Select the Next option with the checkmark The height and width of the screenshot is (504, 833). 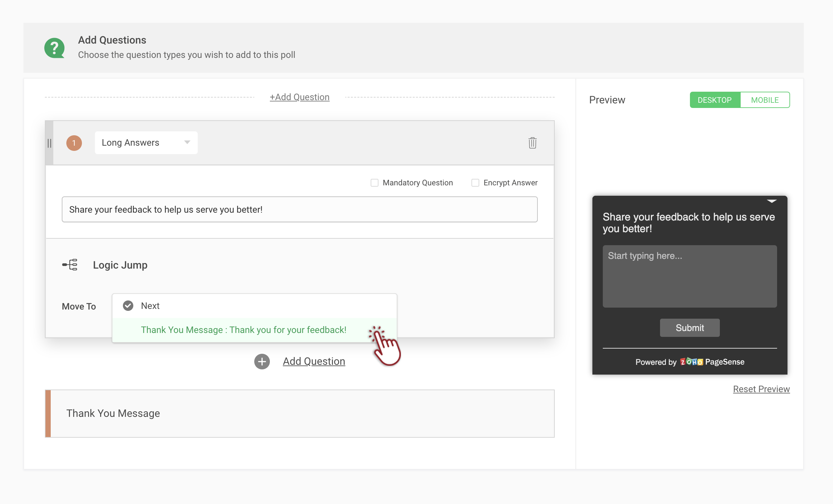(x=150, y=306)
